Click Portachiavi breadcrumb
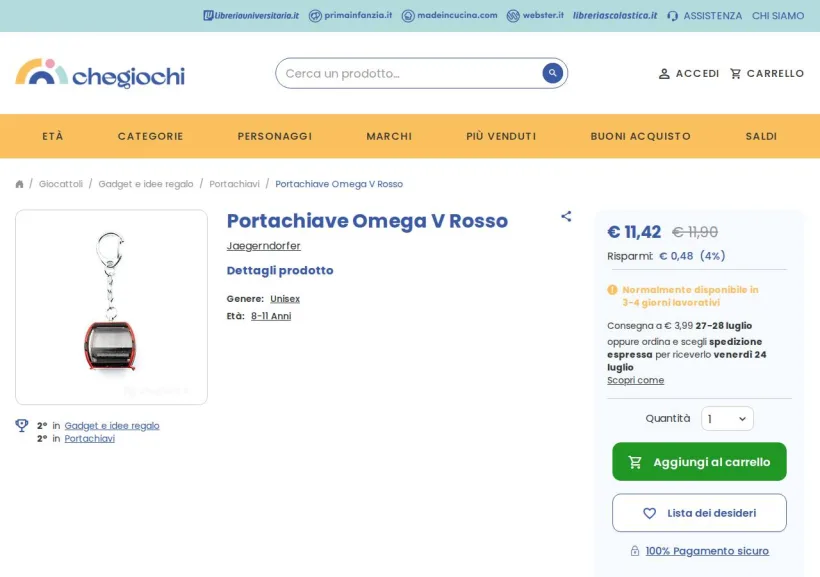The height and width of the screenshot is (577, 820). click(234, 184)
